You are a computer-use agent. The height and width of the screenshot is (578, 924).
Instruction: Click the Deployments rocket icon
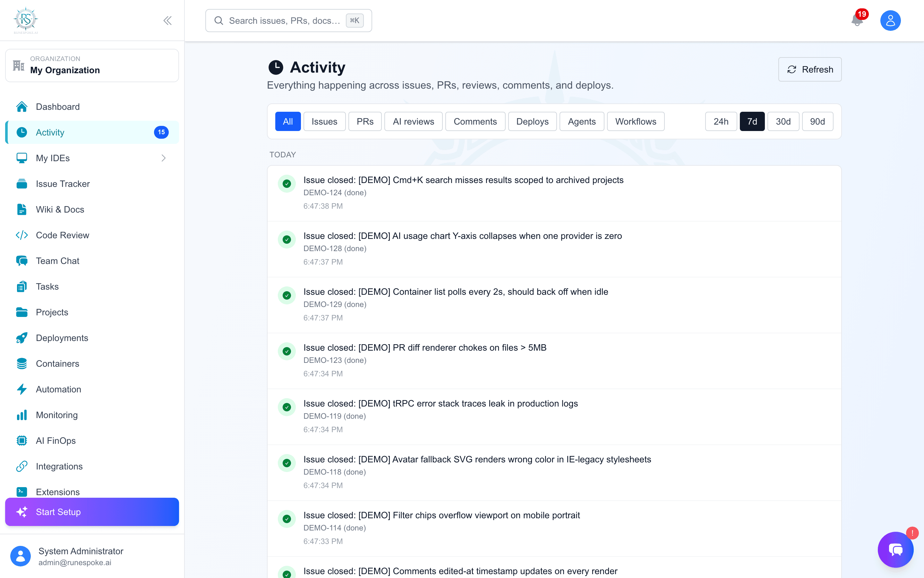coord(22,338)
